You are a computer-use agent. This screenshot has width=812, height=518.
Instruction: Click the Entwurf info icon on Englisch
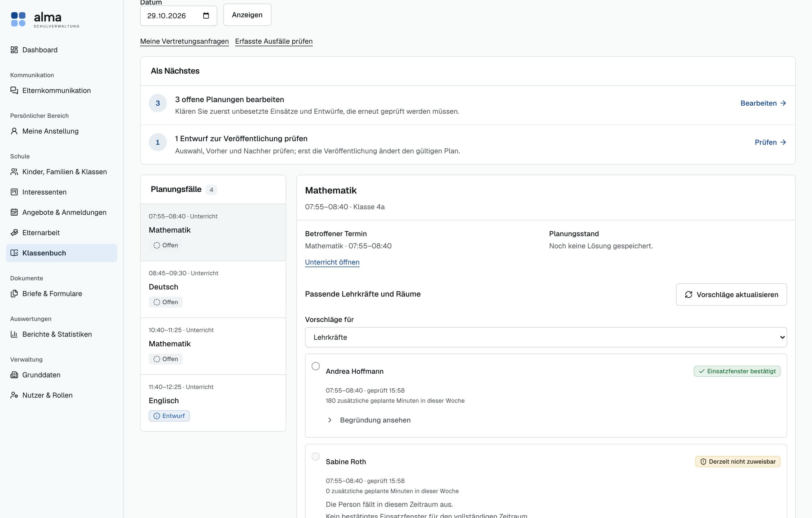pos(157,416)
